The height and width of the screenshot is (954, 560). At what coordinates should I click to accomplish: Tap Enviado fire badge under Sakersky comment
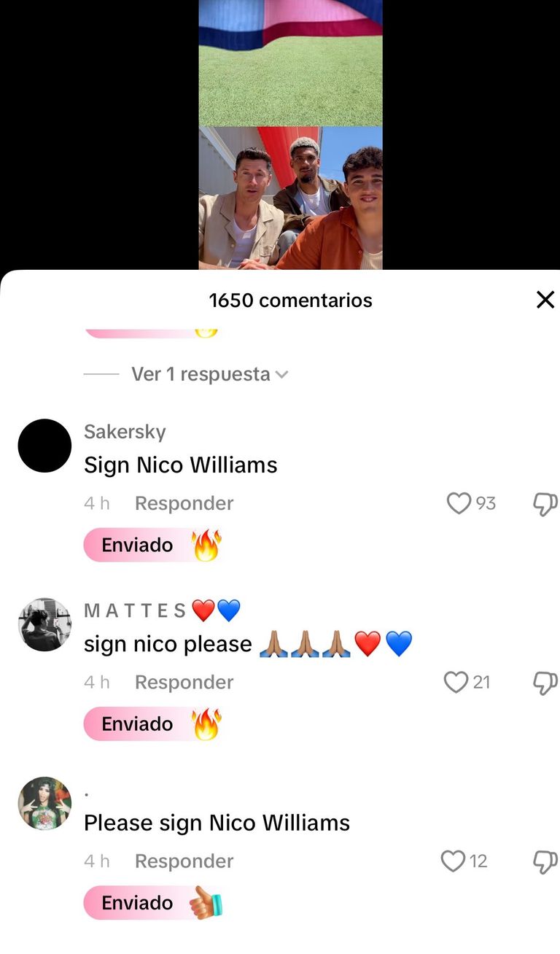(153, 545)
